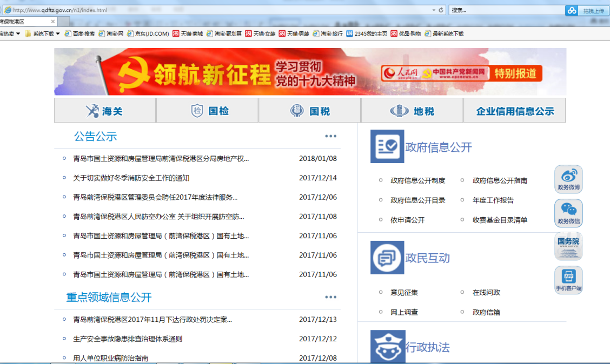The height and width of the screenshot is (364, 610).
Task: Select the 企业信用信息公示 navigation tab
Action: point(514,111)
